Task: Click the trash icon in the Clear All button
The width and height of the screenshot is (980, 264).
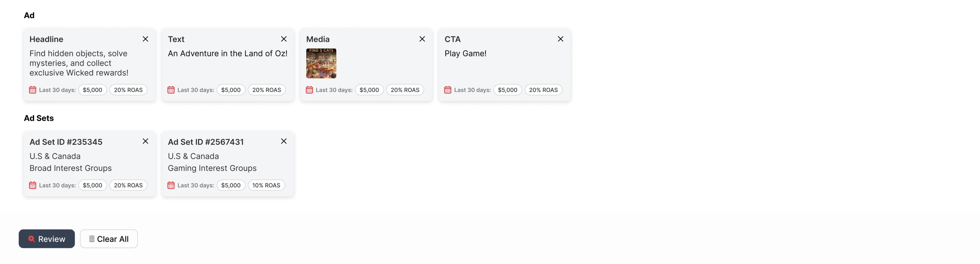Action: 91,238
